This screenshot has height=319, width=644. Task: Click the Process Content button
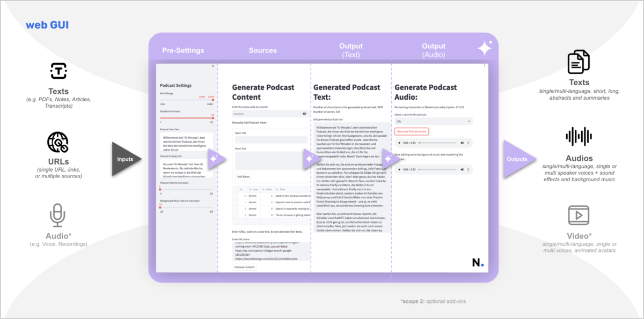click(244, 266)
